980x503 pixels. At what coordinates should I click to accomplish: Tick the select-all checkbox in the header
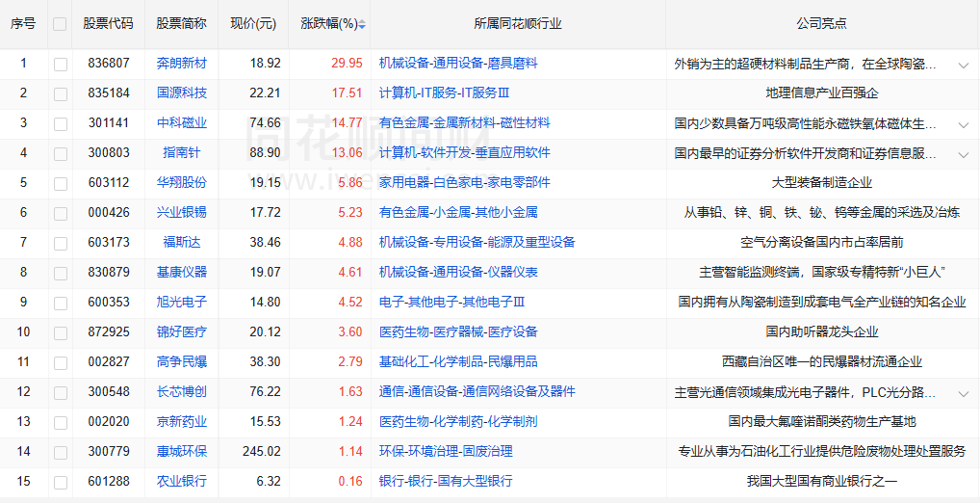[x=60, y=24]
